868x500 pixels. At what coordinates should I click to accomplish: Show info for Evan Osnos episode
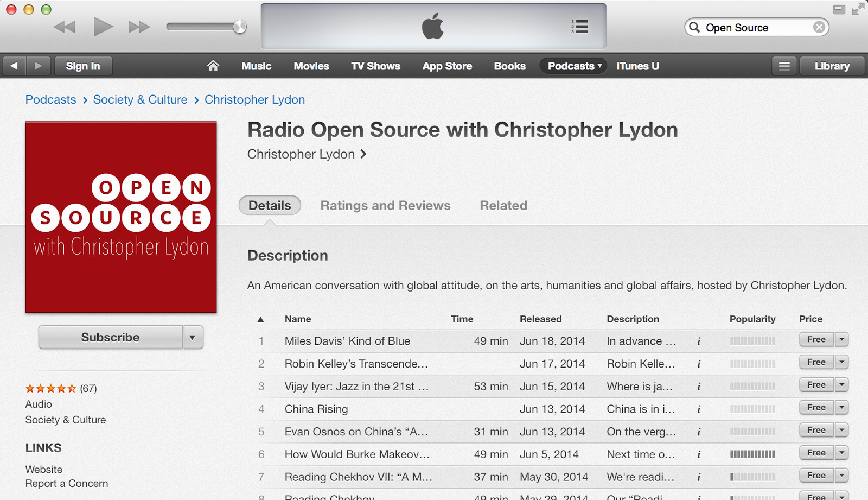pyautogui.click(x=699, y=432)
